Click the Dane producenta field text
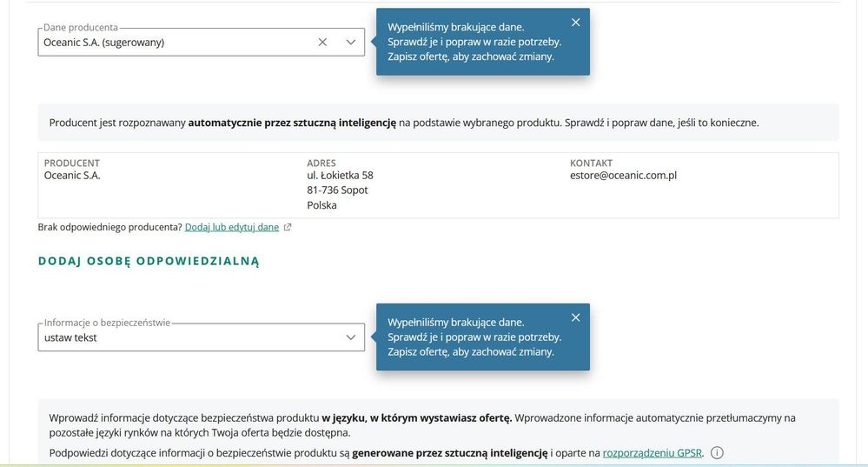868x467 pixels. pos(104,42)
